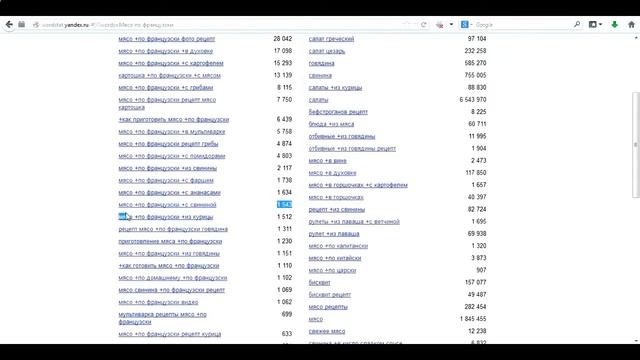Open 'рулеты +из лаваша +с ветчиной' link
This screenshot has width=640, height=360.
pyautogui.click(x=354, y=222)
